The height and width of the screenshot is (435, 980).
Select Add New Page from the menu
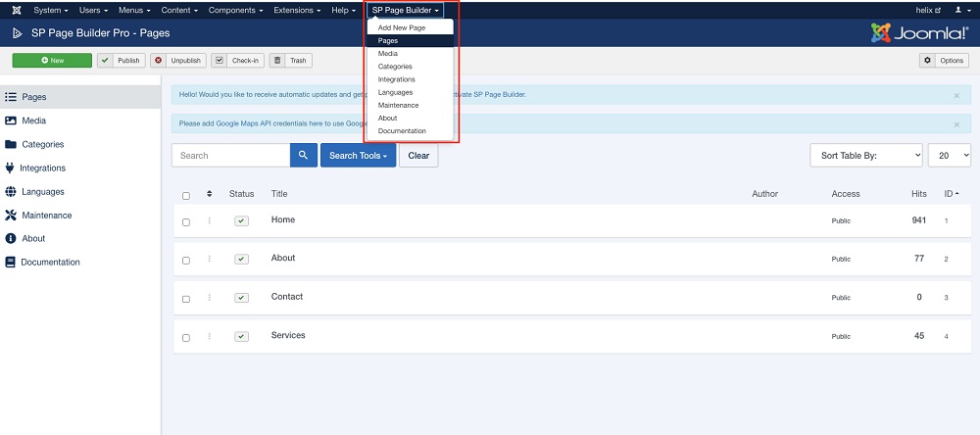402,27
